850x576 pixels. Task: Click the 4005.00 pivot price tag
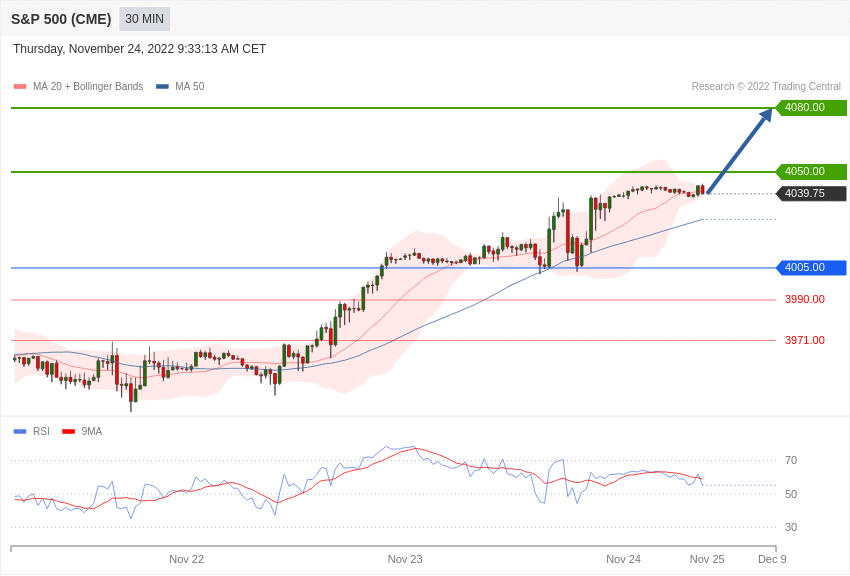pyautogui.click(x=812, y=267)
